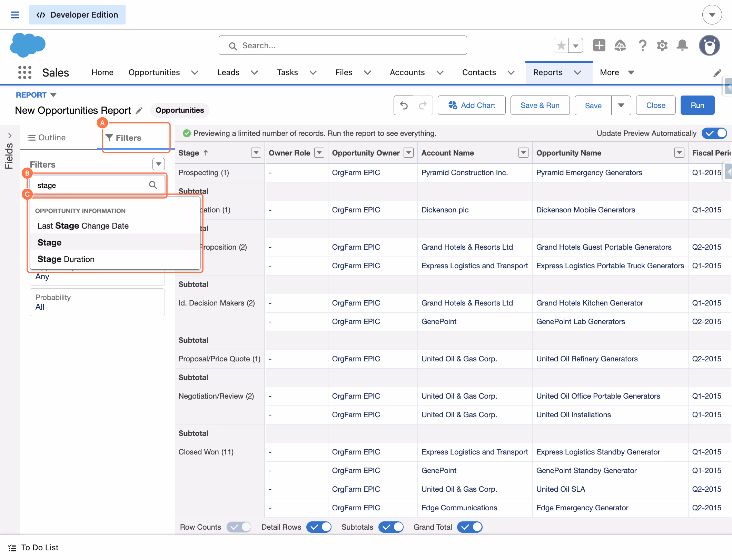Expand the Tasks nav dropdown chevron

[313, 73]
